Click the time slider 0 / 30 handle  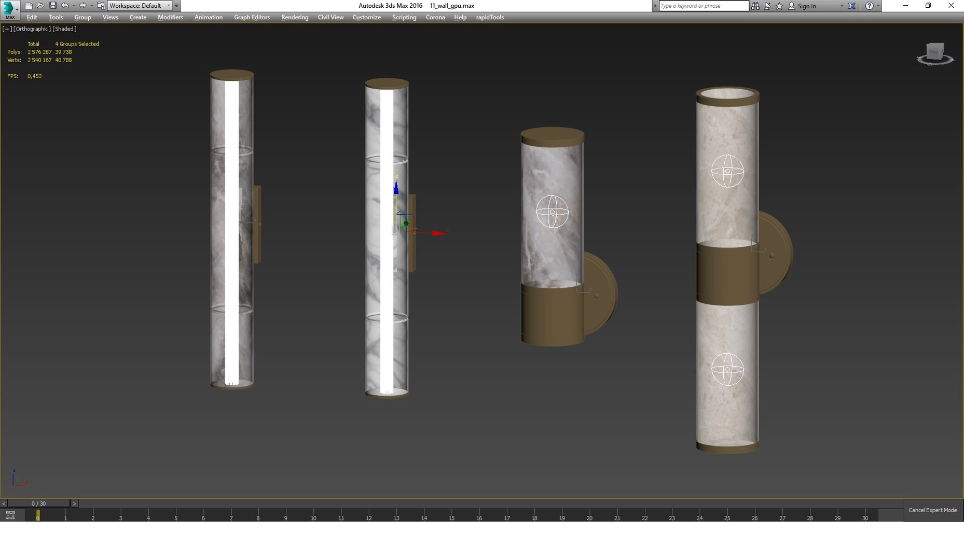coord(39,503)
